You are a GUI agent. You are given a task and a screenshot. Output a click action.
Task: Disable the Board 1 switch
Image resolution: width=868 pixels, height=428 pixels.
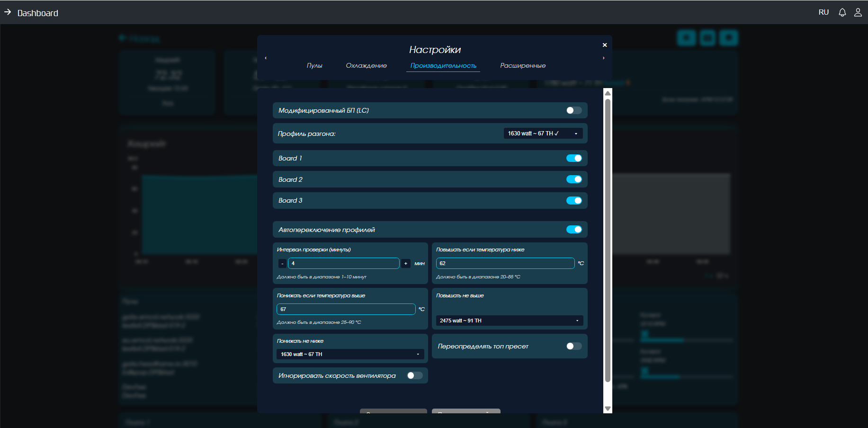574,158
